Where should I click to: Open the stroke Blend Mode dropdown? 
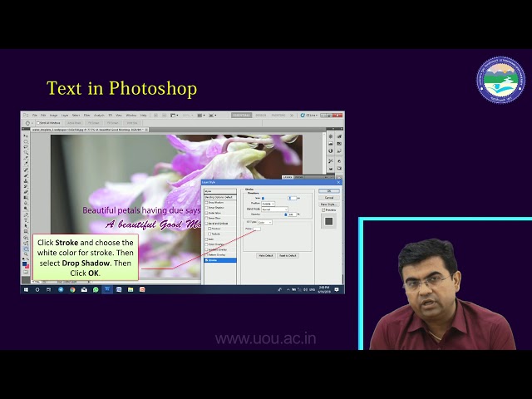tap(275, 209)
